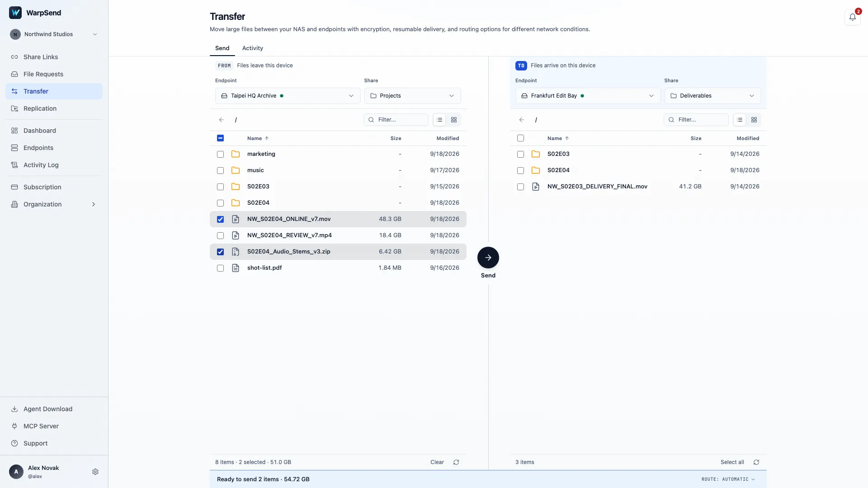Open Replication in the sidebar
868x488 pixels.
[x=54, y=108]
